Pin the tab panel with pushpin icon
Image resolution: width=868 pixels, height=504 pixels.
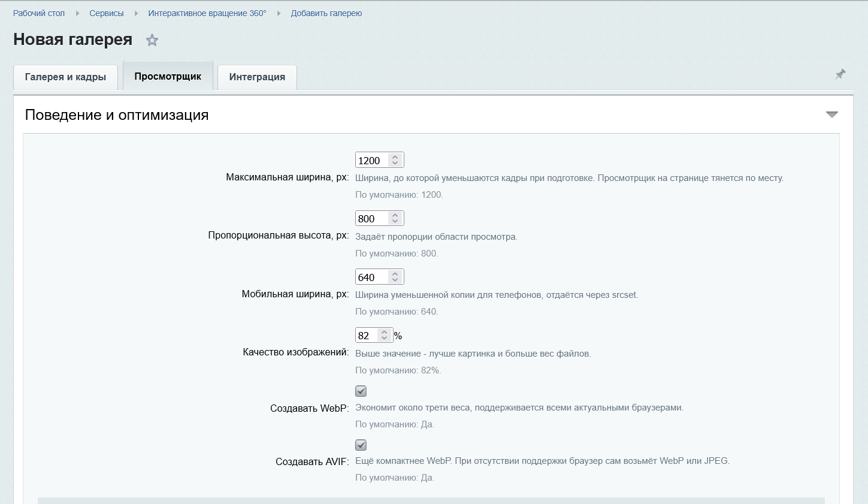840,74
